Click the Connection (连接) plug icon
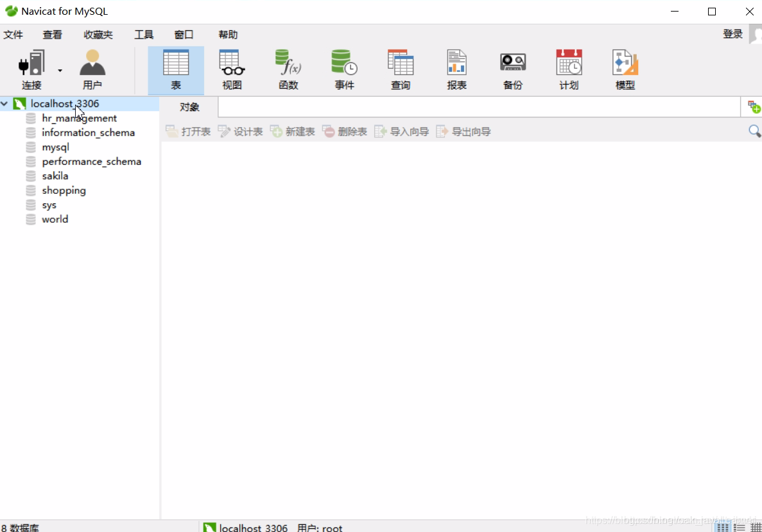This screenshot has height=532, width=762. coord(31,63)
